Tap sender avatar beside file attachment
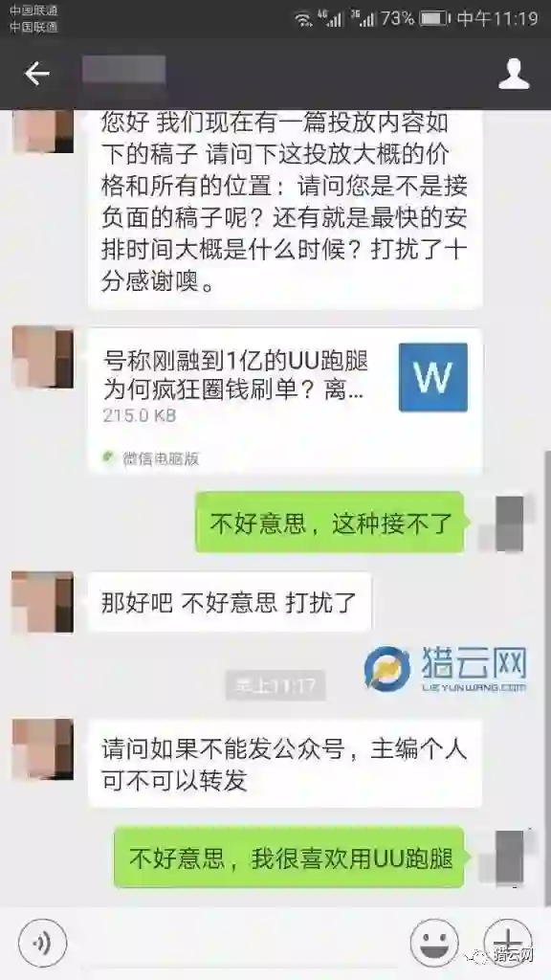The width and height of the screenshot is (551, 980). click(42, 357)
